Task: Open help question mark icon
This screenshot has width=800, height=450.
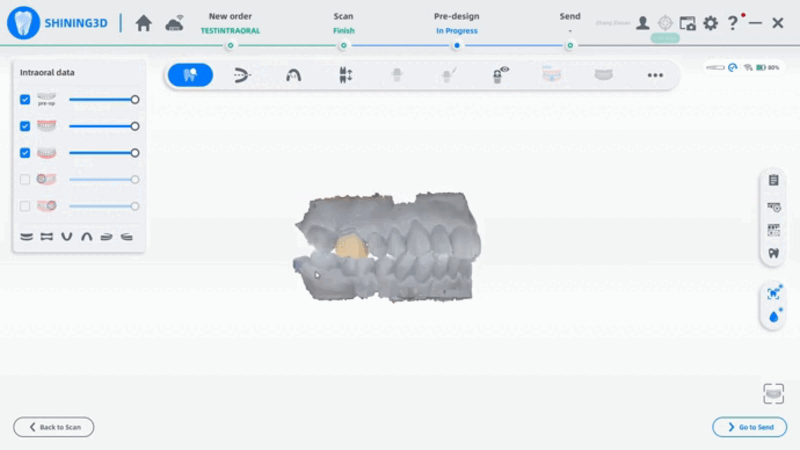Action: point(732,23)
